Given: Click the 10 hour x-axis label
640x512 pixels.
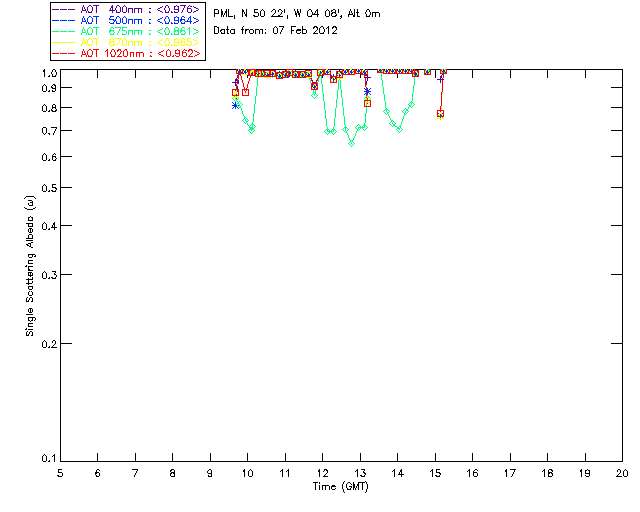Looking at the screenshot, I should coord(247,473).
